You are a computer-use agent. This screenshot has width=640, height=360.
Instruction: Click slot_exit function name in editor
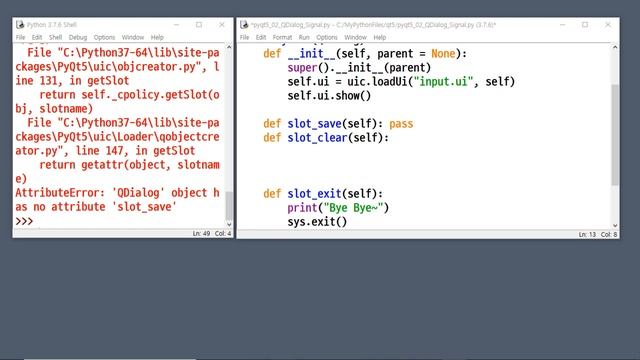pos(314,193)
